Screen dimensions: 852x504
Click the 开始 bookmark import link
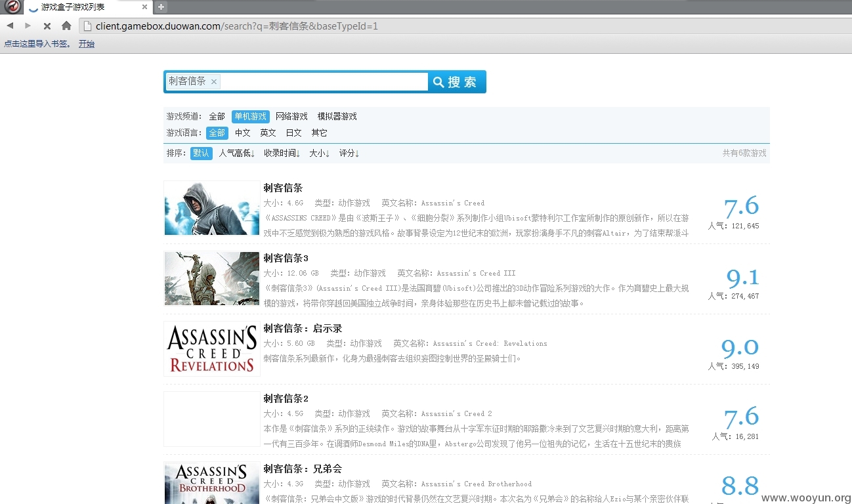[x=87, y=44]
